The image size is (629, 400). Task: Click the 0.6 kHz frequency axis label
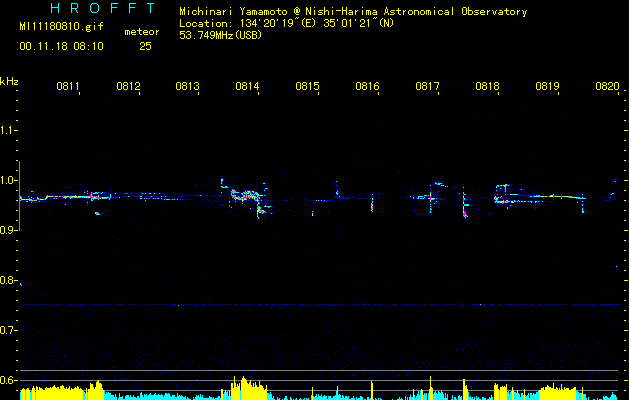8,380
